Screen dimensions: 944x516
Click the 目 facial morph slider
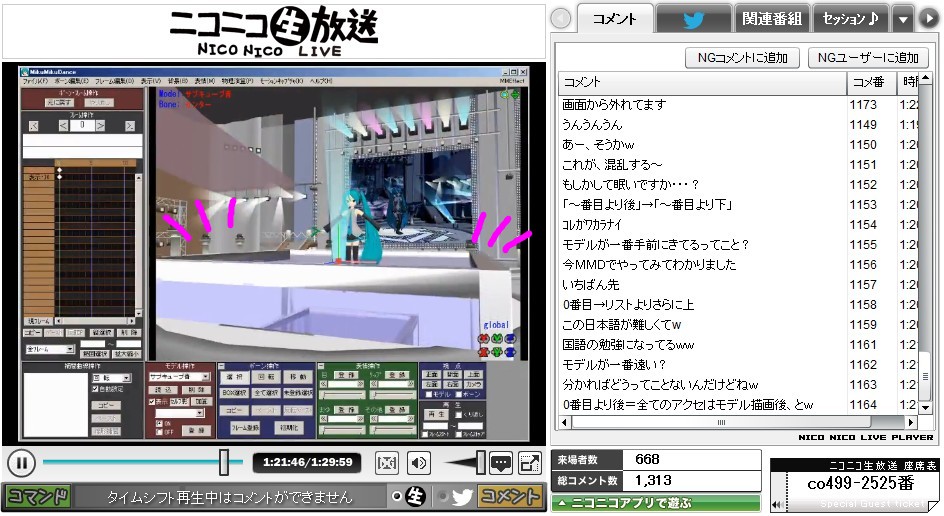(343, 395)
